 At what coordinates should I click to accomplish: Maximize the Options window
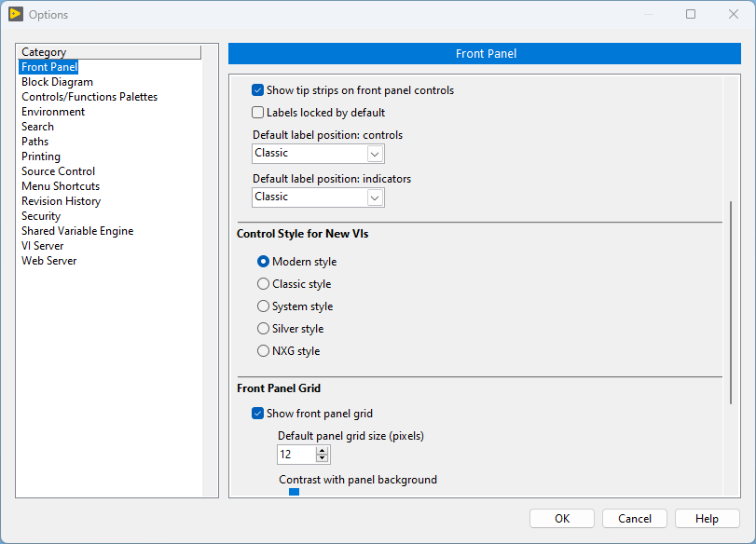coord(691,14)
